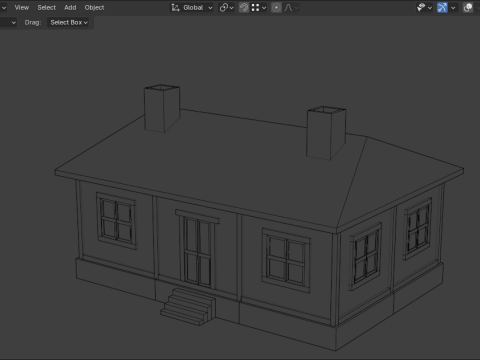Toggle the viewport overlays icon
The width and height of the screenshot is (480, 360).
pyautogui.click(x=468, y=7)
